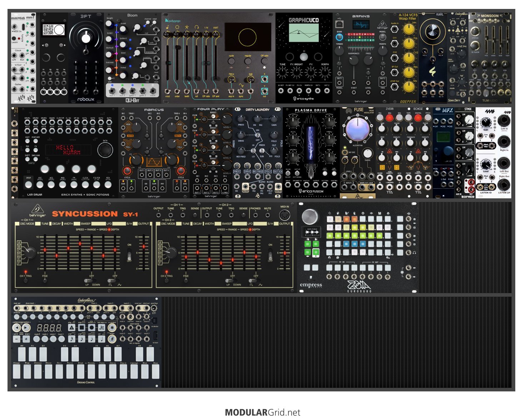Click the ZOIA logo on the Euroburo module
526x420 pixels.
coord(358,285)
